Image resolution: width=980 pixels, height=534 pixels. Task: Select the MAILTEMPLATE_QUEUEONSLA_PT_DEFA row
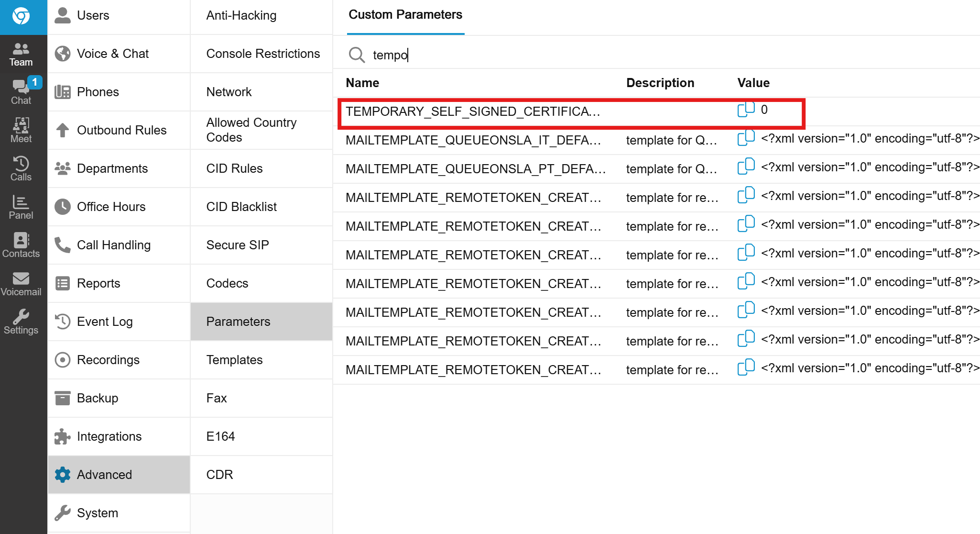pos(476,169)
